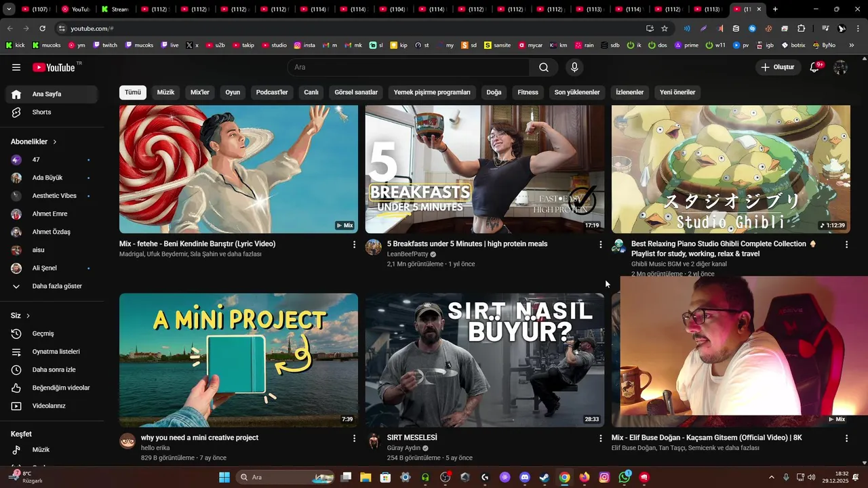
Task: Select the Müzik filter chip
Action: 166,92
